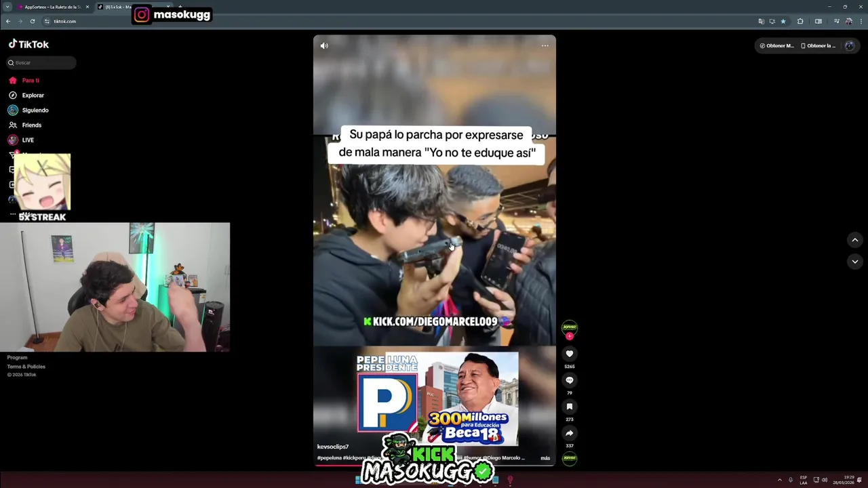The height and width of the screenshot is (488, 868).
Task: Go to the previous video with the up chevron
Action: 854,240
